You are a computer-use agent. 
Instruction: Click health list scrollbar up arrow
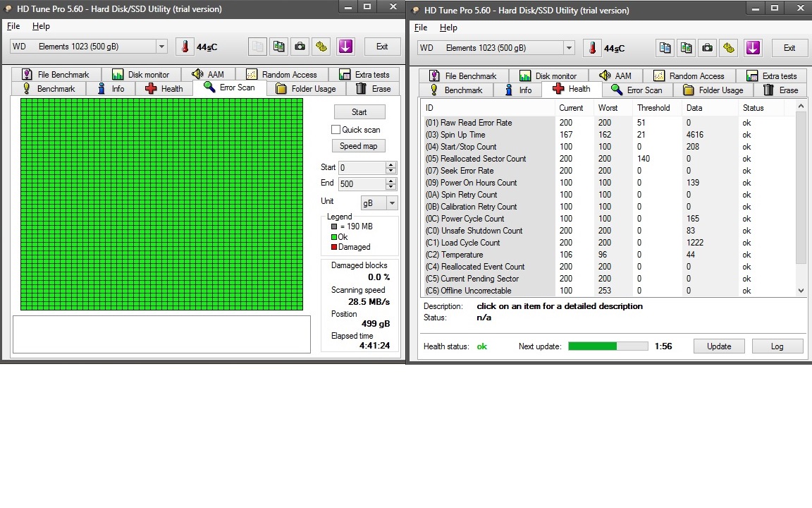(x=801, y=107)
